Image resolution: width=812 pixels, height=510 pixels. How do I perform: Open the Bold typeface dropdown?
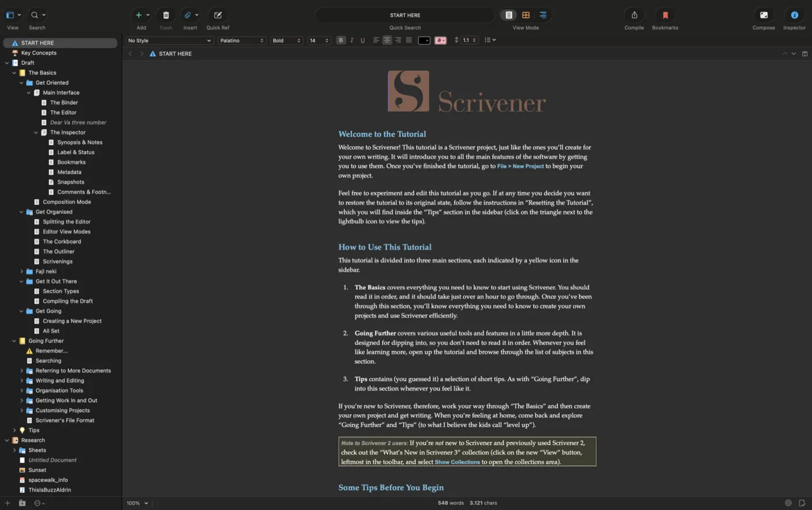pyautogui.click(x=287, y=41)
